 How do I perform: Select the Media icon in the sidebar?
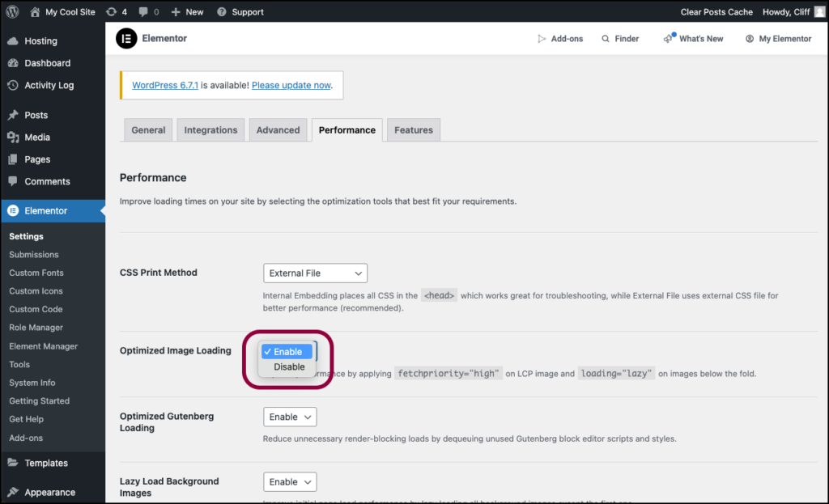(x=11, y=137)
